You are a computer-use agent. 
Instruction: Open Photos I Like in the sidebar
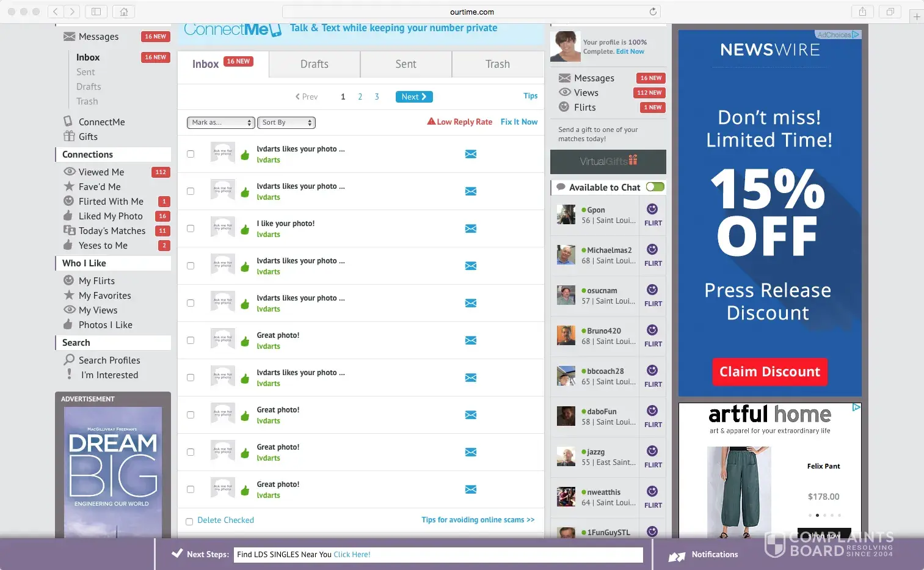tap(105, 325)
